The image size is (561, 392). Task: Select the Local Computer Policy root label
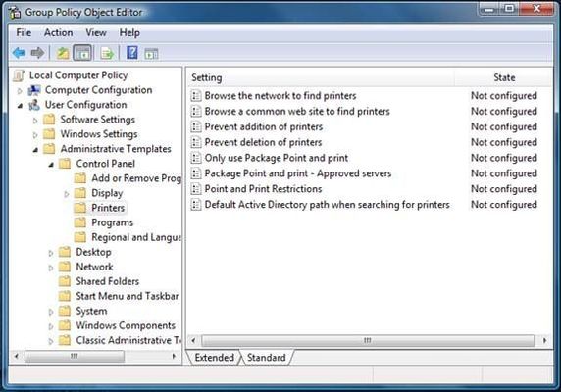pyautogui.click(x=78, y=75)
